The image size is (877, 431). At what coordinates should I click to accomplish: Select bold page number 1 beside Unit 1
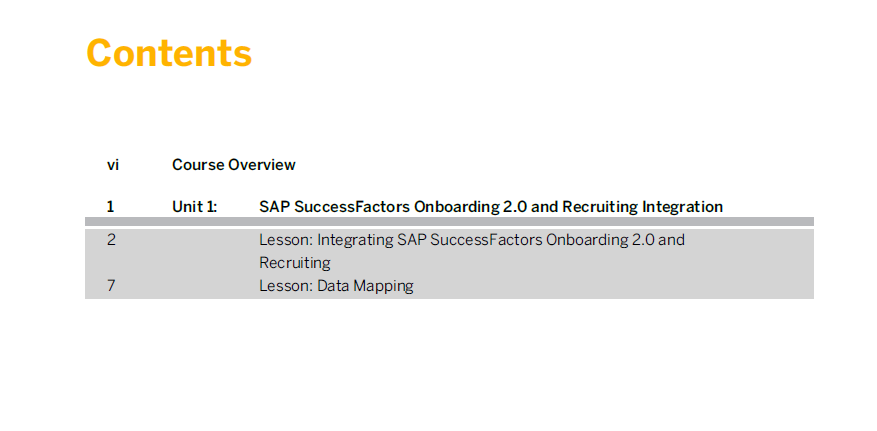point(111,207)
